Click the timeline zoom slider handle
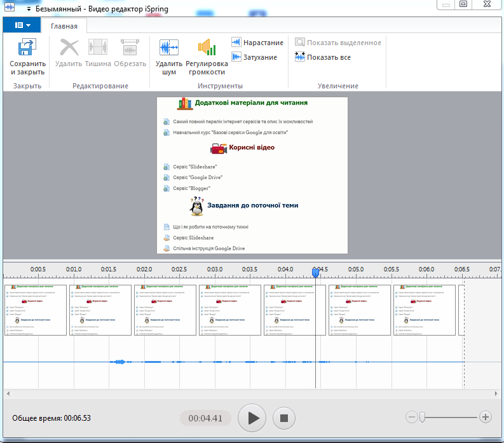Viewport: 504px width, 443px height. tap(423, 418)
